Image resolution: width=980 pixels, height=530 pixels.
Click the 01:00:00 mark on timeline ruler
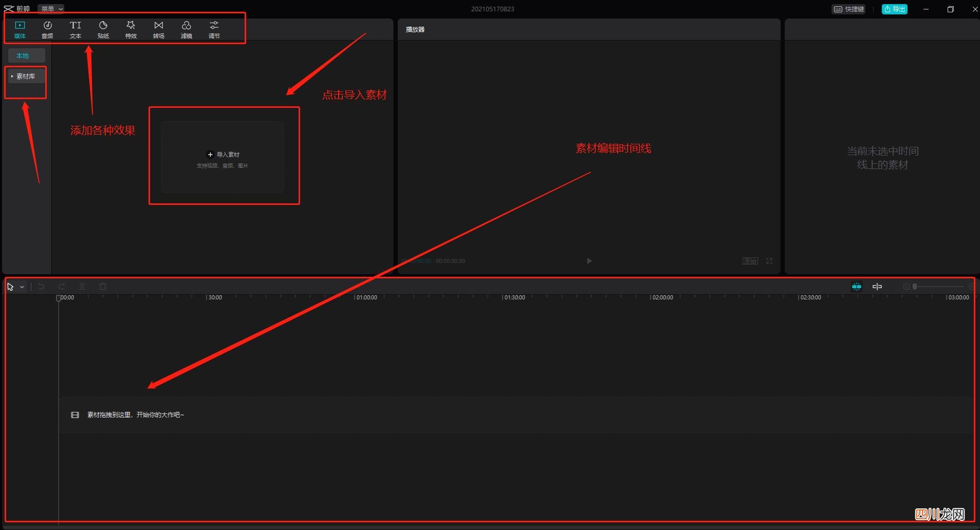tap(366, 297)
